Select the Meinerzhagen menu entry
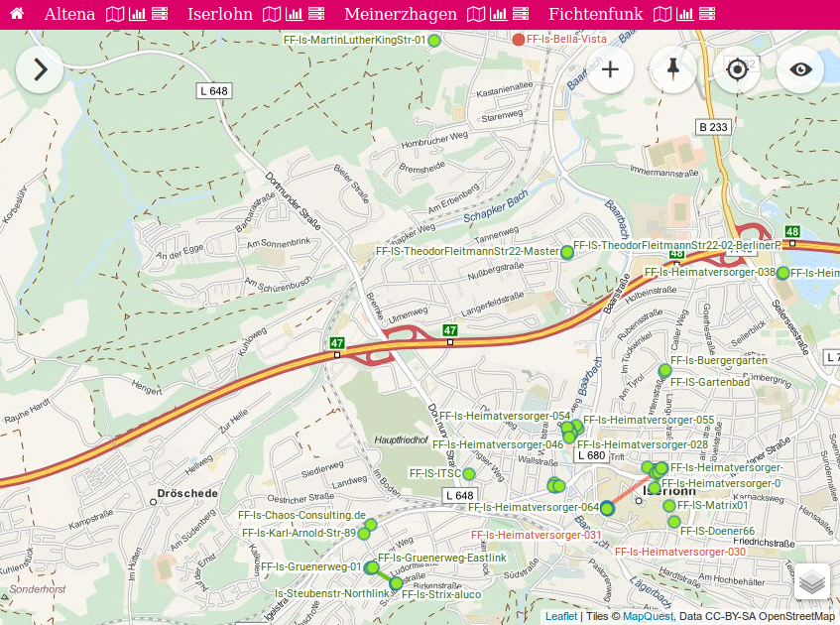Viewport: 840px width, 625px height. [401, 14]
